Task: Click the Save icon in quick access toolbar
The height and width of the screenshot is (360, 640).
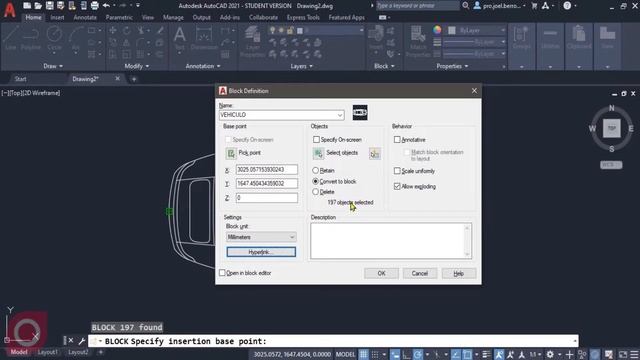Action: tap(50, 6)
